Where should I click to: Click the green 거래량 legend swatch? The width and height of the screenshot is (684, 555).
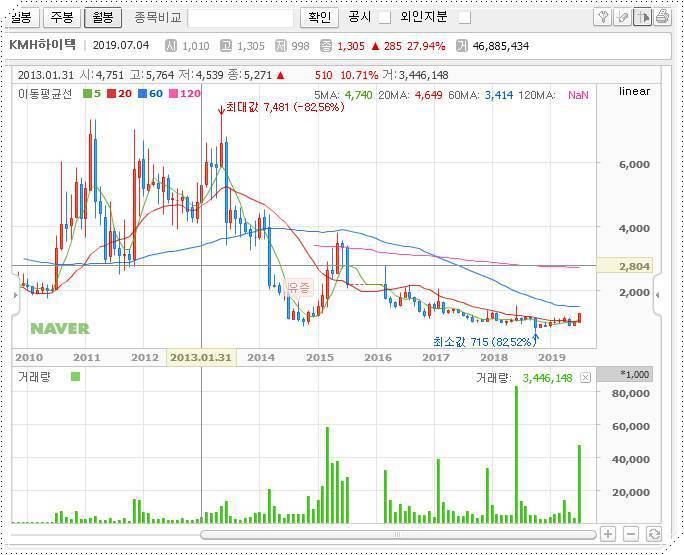coord(75,377)
